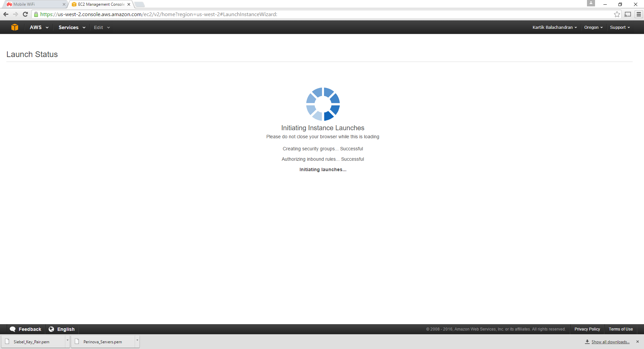Restore down the browser window
This screenshot has width=644, height=349.
tap(620, 4)
